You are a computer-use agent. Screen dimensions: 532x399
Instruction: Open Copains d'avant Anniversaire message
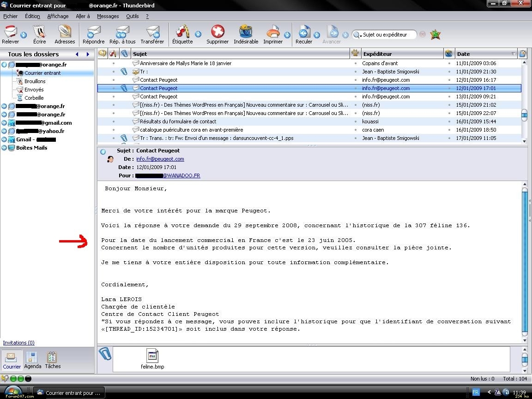(x=309, y=63)
